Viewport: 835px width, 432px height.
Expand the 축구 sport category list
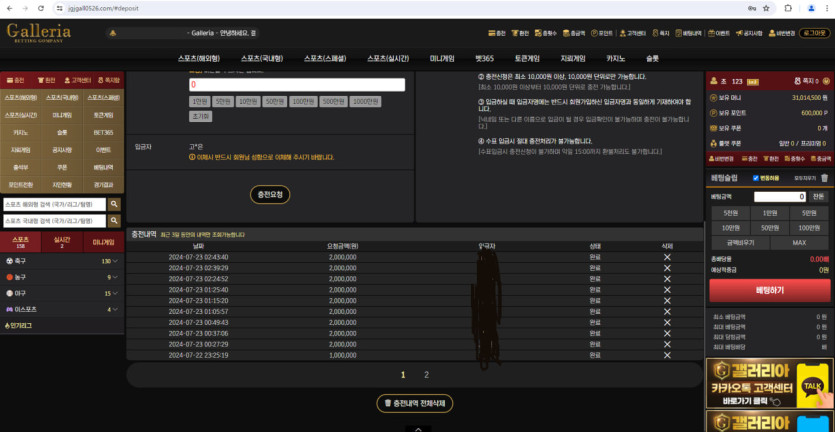click(115, 261)
